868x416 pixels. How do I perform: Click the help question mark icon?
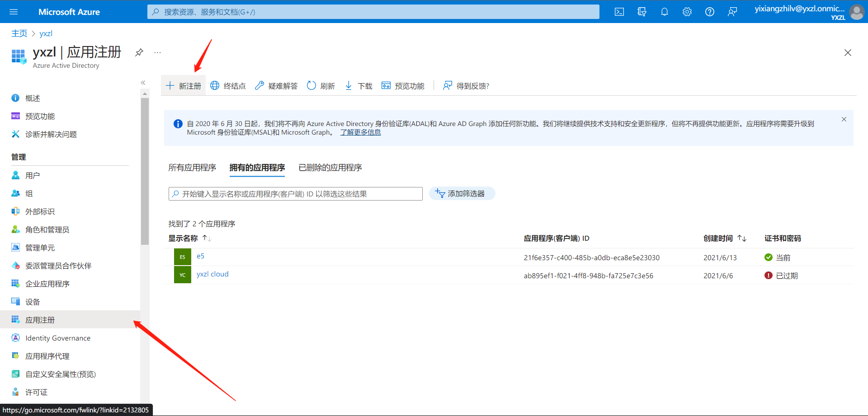tap(709, 12)
